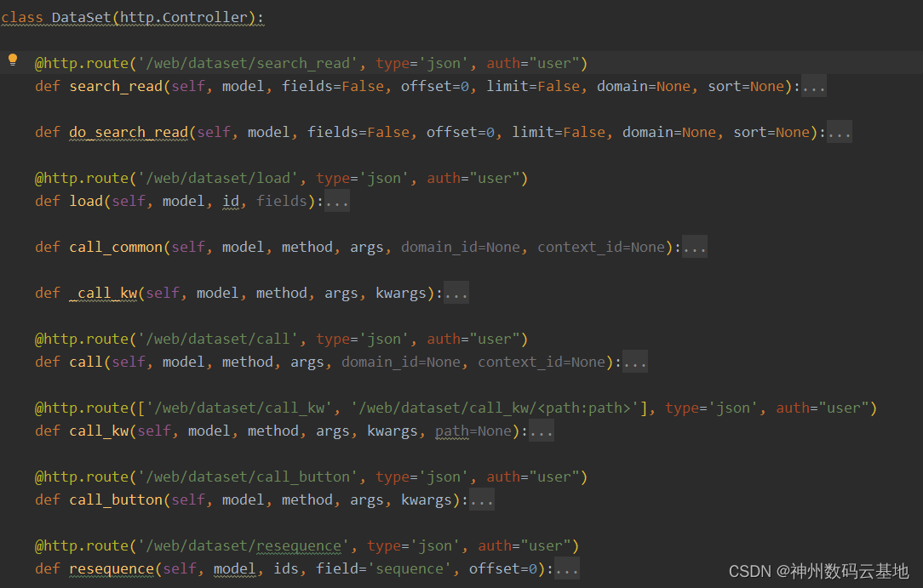Click context_id=None in call_common
Image resolution: width=923 pixels, height=588 pixels.
click(x=601, y=247)
